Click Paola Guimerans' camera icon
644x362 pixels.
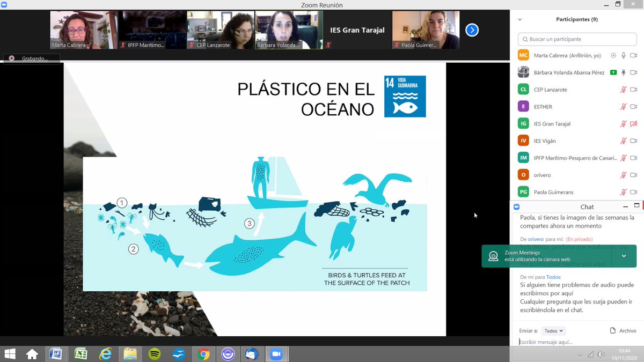[633, 193]
